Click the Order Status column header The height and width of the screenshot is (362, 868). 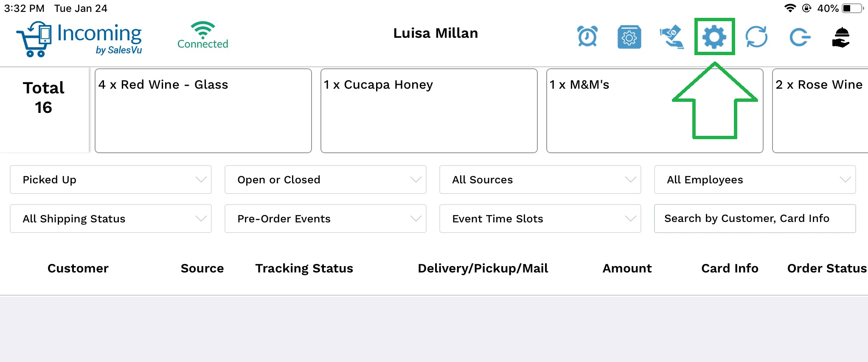coord(826,268)
